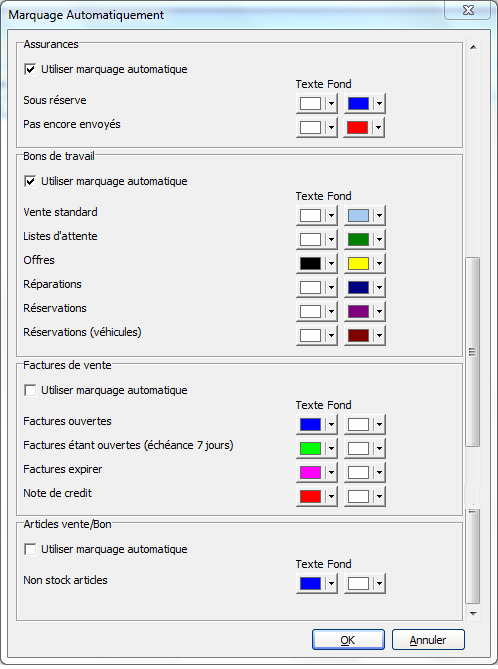
Task: Select yellow background swatch for Offres
Action: tap(358, 263)
